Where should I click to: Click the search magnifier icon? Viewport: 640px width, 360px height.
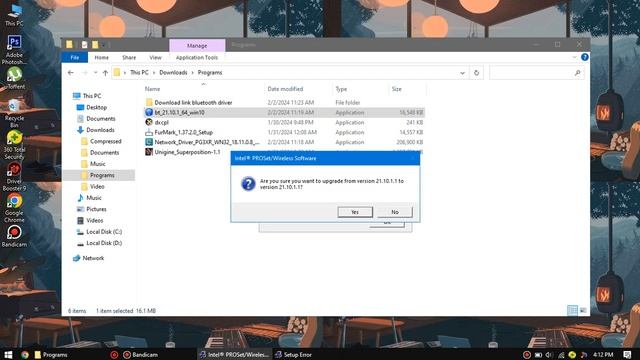(x=578, y=73)
